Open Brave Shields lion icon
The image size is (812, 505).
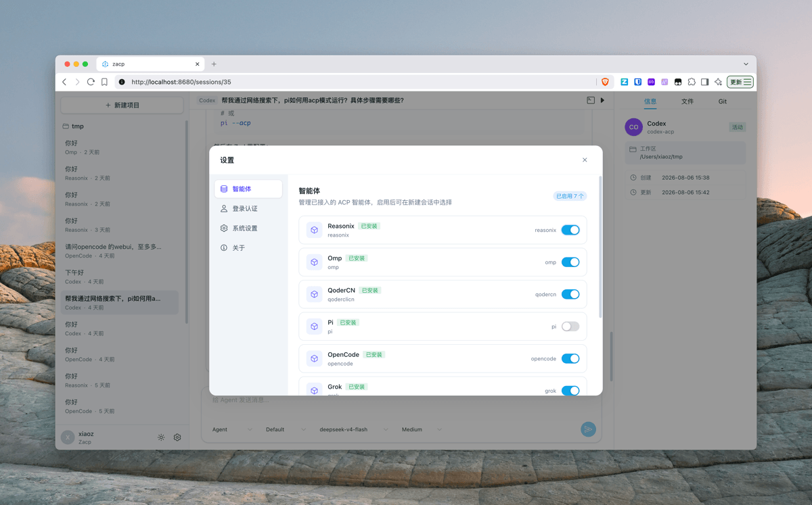coord(605,82)
